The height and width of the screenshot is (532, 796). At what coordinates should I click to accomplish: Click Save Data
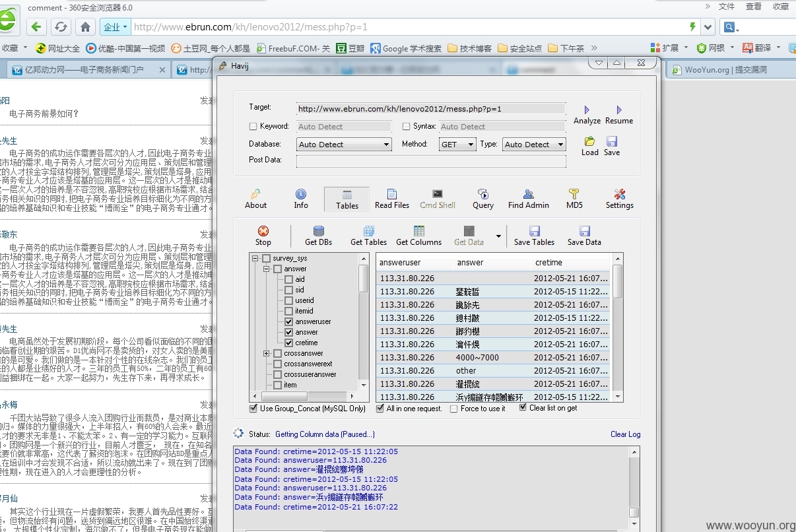(584, 236)
